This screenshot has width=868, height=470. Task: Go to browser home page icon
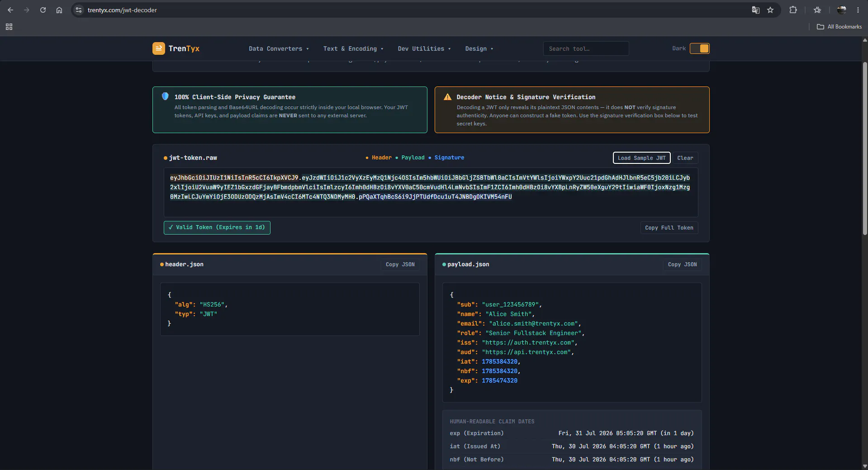tap(59, 10)
